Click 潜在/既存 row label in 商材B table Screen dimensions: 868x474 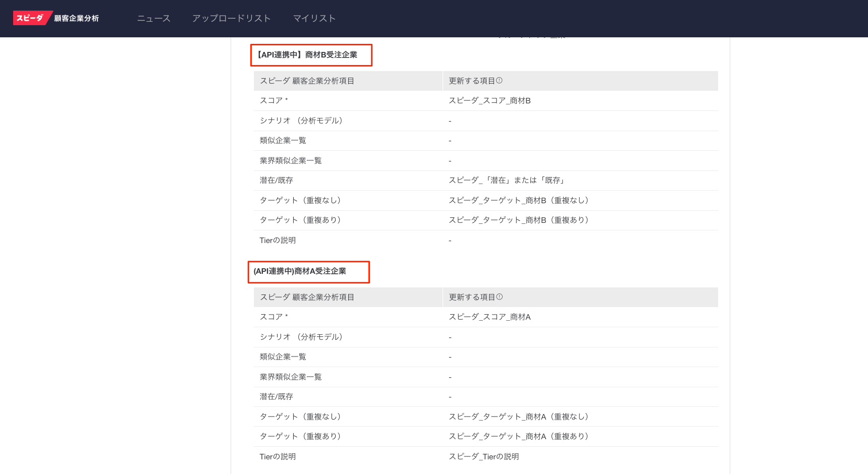tap(276, 181)
